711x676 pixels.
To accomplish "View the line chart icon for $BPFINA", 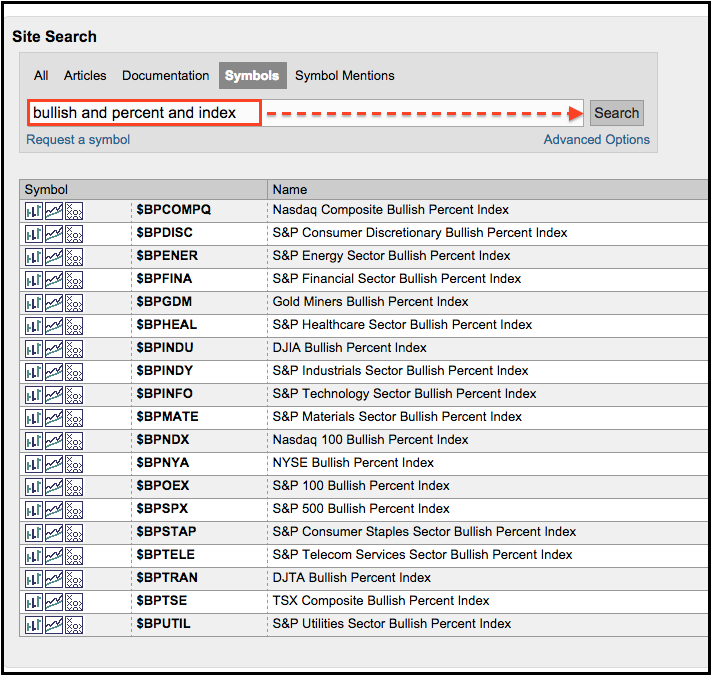I will pos(53,279).
